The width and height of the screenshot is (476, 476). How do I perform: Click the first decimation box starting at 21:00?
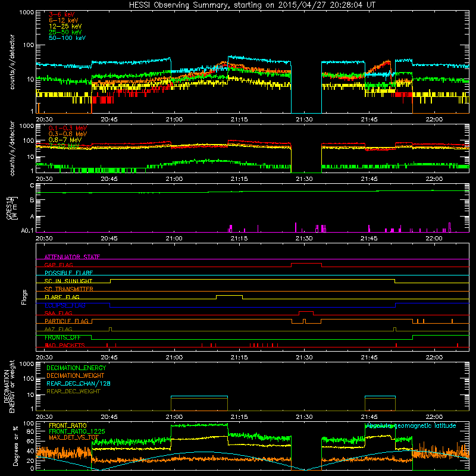click(199, 403)
